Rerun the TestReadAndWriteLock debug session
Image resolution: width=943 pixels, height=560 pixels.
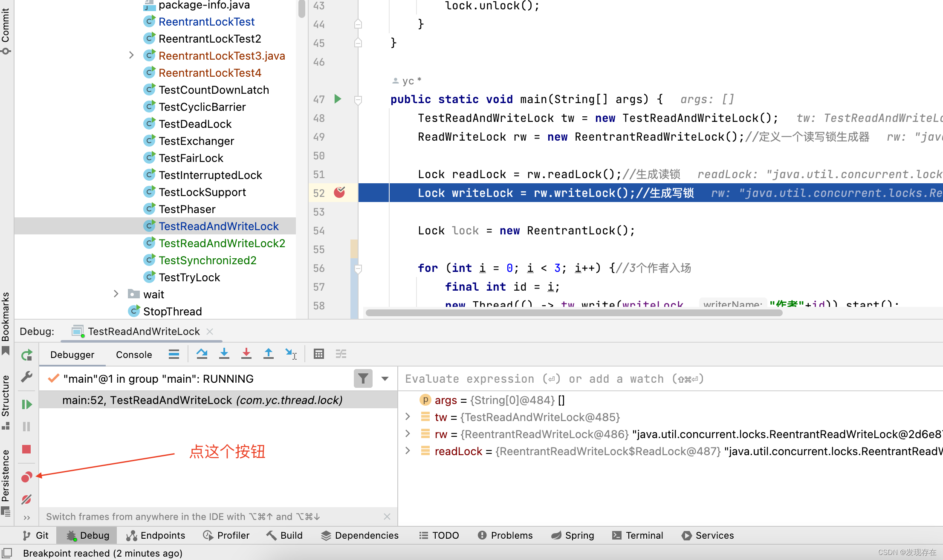26,355
